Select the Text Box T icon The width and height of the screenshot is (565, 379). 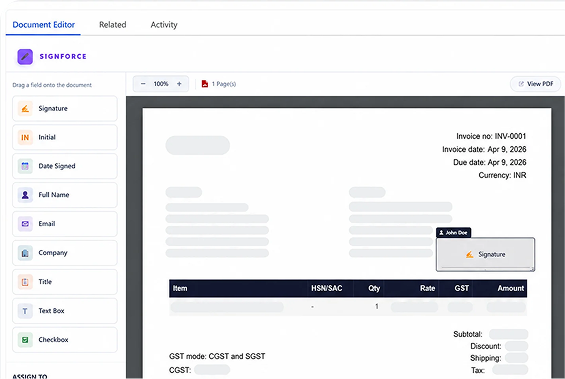(x=25, y=311)
